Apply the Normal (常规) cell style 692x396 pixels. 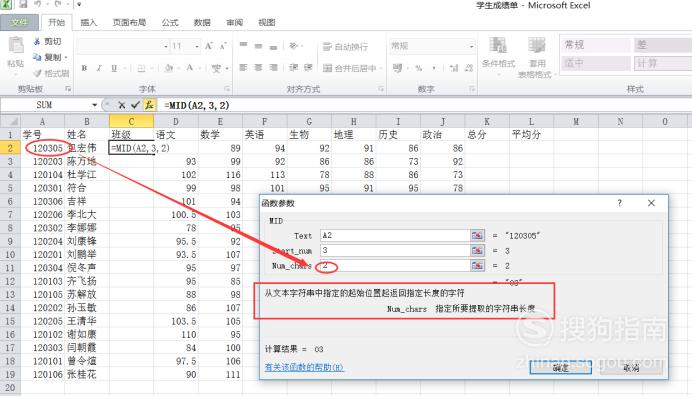pyautogui.click(x=595, y=45)
